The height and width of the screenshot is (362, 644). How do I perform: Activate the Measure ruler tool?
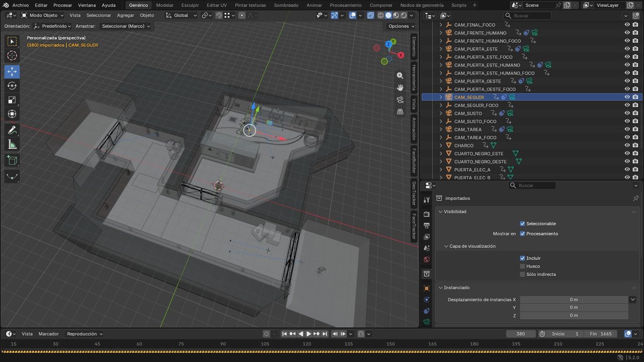click(x=12, y=145)
